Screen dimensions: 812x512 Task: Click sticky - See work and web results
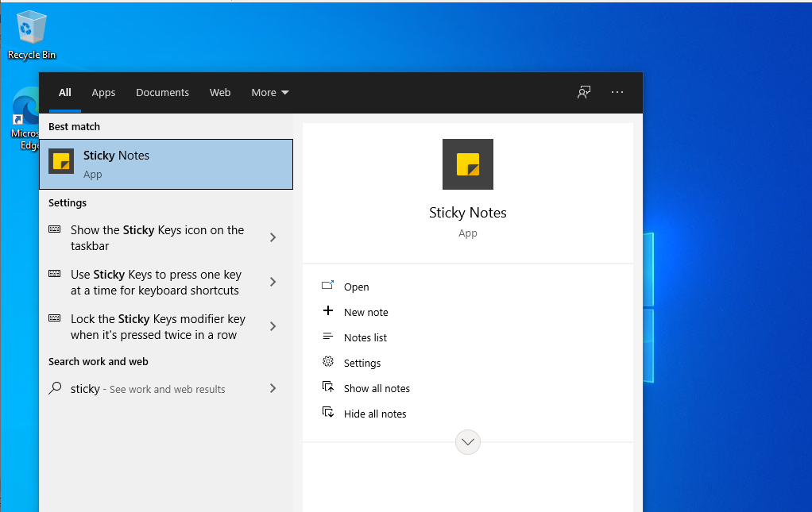click(148, 389)
